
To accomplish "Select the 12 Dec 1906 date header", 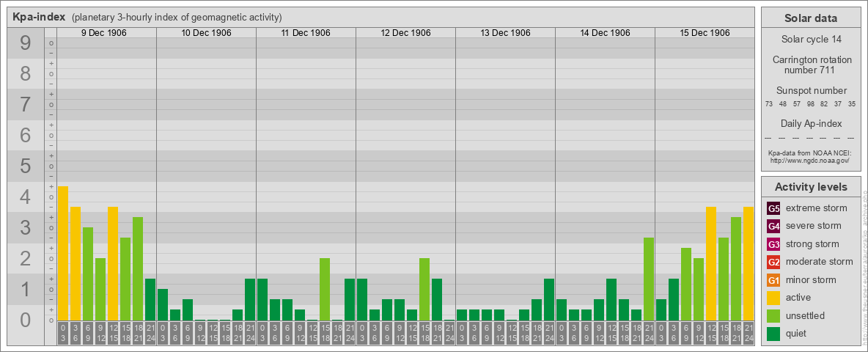I will [x=405, y=33].
